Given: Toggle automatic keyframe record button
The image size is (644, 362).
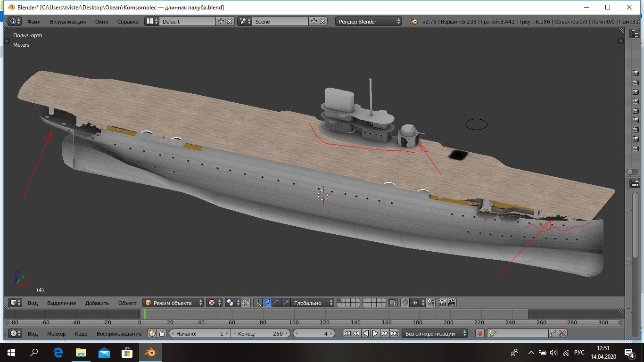Looking at the screenshot, I should point(480,333).
